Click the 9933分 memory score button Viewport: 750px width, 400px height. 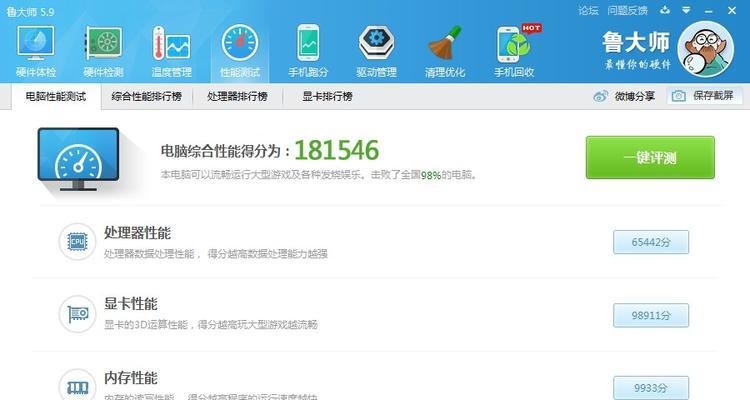pyautogui.click(x=651, y=388)
